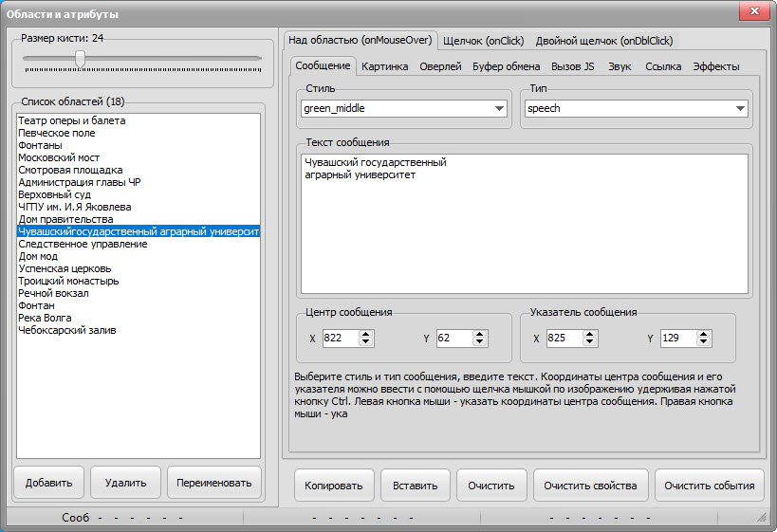Switch to the Щелчок (onClick) tab
Viewport: 777px width, 532px height.
pyautogui.click(x=484, y=41)
